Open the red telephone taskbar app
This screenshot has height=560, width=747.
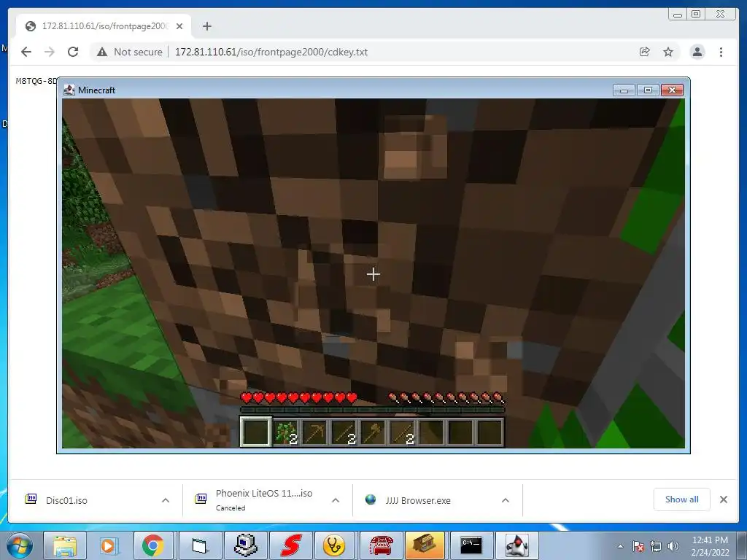click(382, 545)
